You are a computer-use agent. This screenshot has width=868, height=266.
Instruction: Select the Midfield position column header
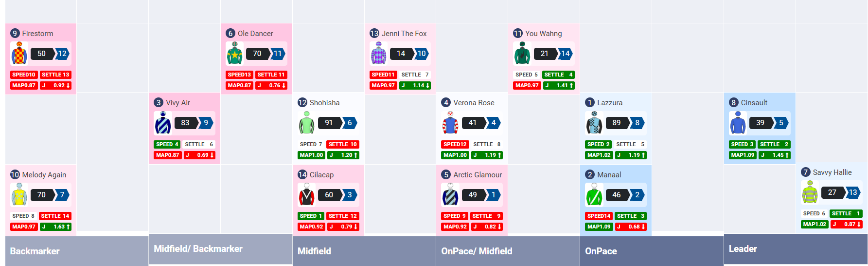(314, 251)
